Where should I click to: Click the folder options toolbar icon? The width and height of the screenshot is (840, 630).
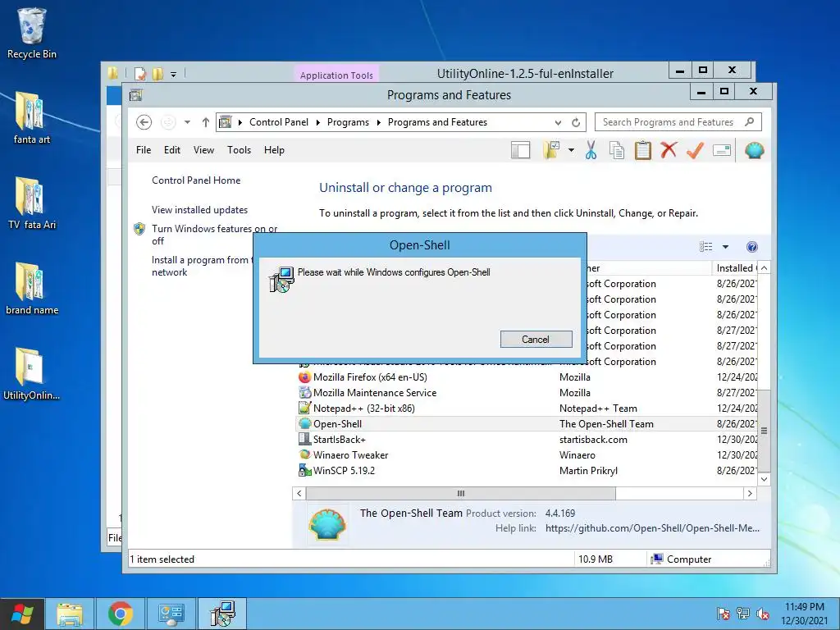click(550, 151)
